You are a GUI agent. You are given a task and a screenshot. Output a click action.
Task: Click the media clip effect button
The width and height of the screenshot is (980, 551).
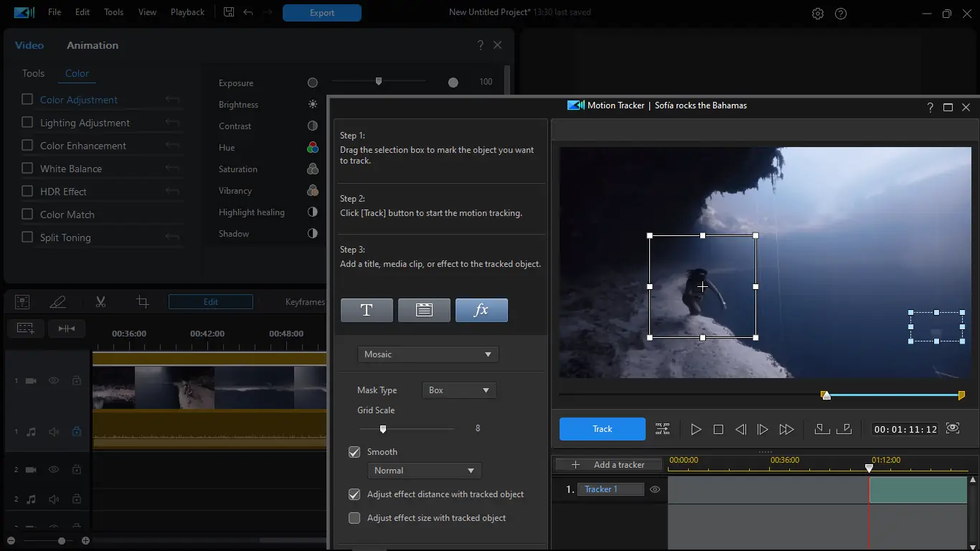[x=424, y=310]
